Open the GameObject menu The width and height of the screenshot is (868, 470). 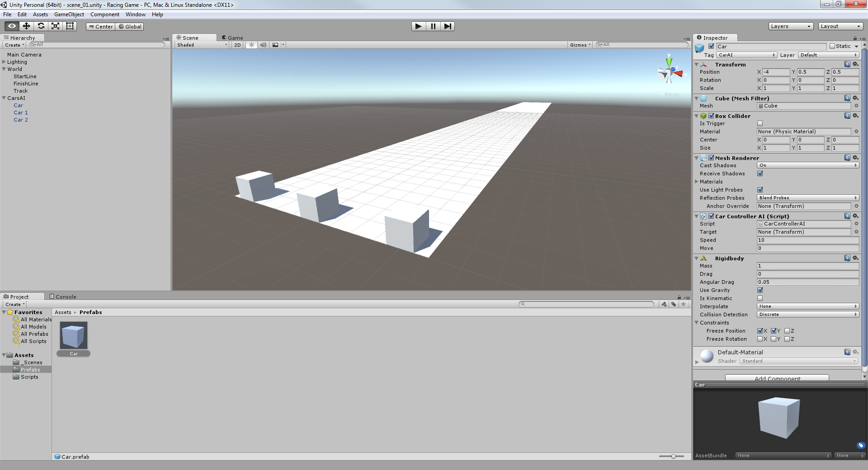click(x=69, y=14)
